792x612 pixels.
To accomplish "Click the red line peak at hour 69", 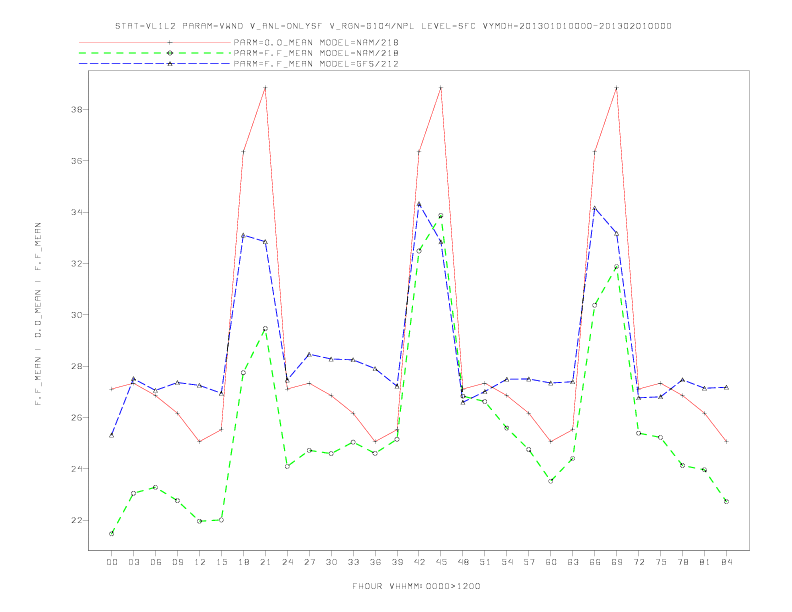I will coord(617,88).
